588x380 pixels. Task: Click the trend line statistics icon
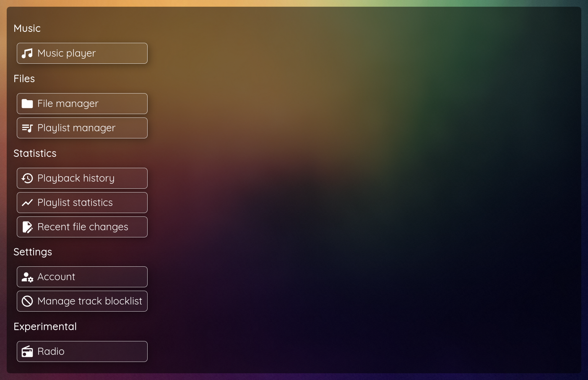pos(27,203)
